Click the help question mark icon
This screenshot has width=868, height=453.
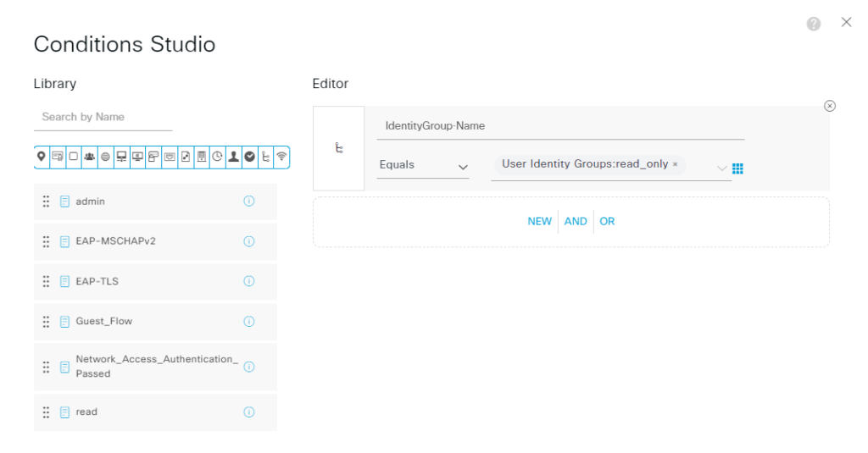814,24
